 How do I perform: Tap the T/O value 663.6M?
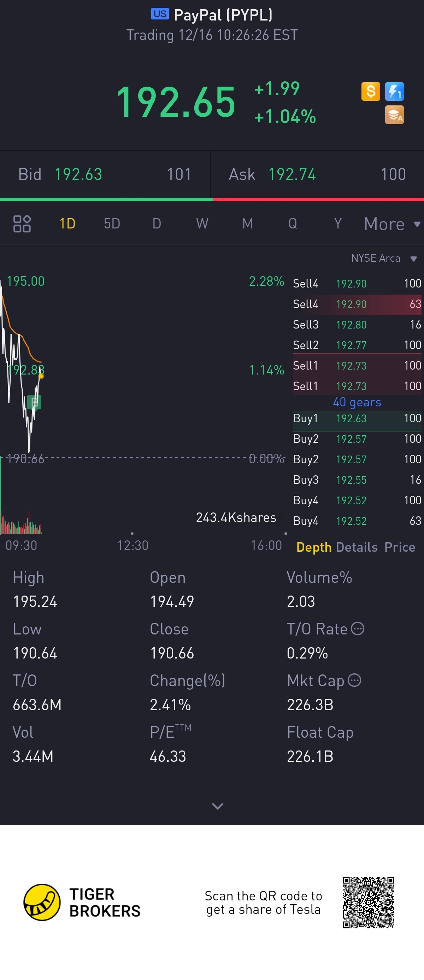pyautogui.click(x=37, y=704)
